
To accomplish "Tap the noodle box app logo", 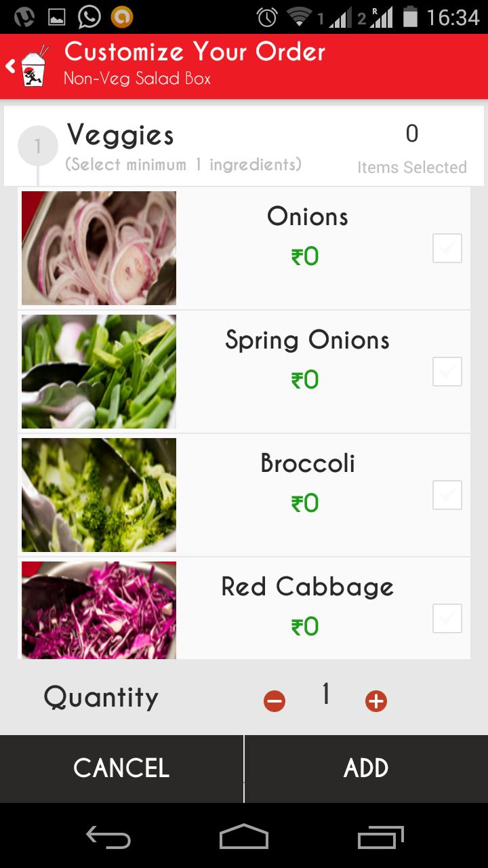I will [34, 67].
